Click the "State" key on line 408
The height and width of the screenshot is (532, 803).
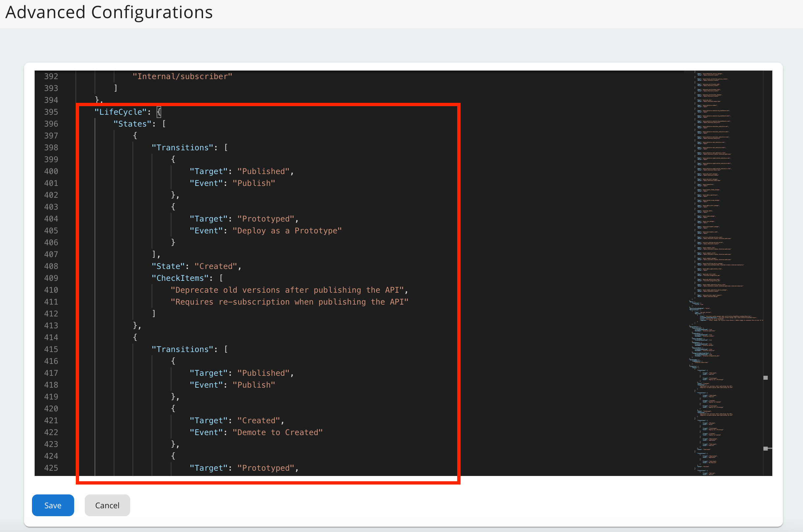point(168,266)
